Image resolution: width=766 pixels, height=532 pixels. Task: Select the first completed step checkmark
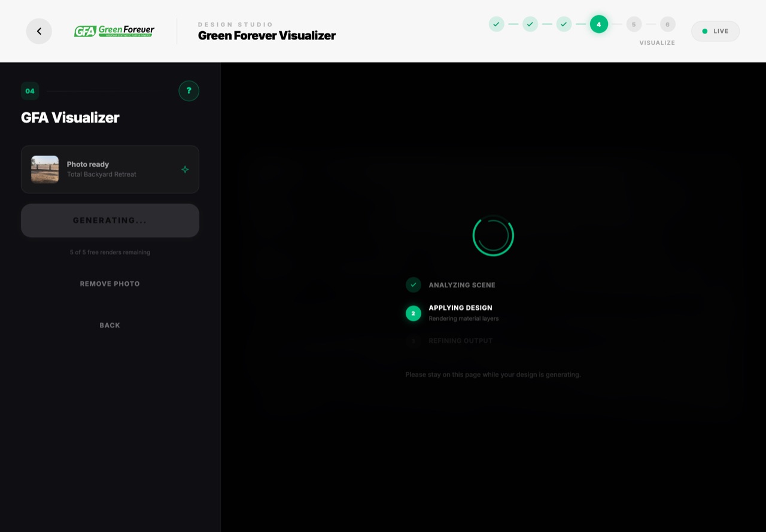496,24
